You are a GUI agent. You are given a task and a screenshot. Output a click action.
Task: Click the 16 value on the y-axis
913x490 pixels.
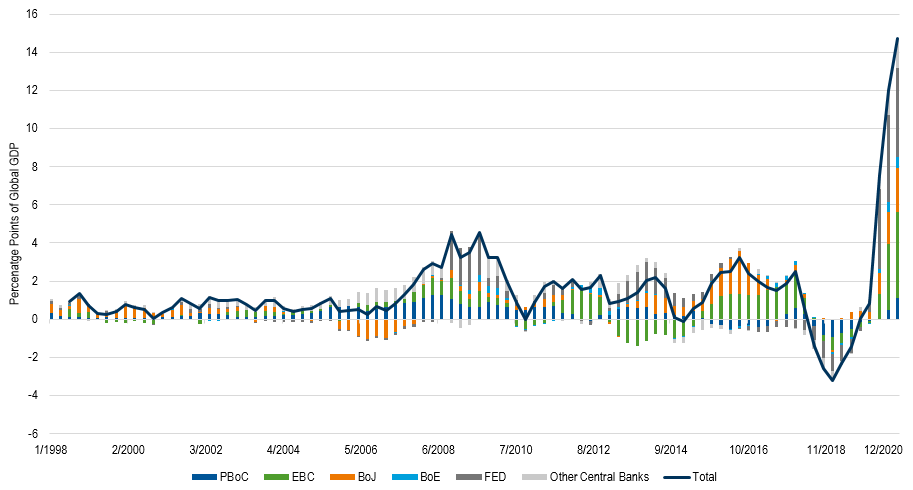coord(31,15)
